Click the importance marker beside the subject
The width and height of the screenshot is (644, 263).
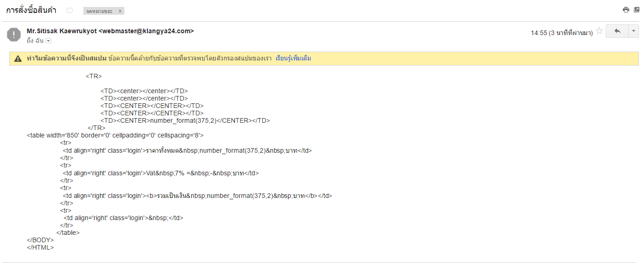70,10
